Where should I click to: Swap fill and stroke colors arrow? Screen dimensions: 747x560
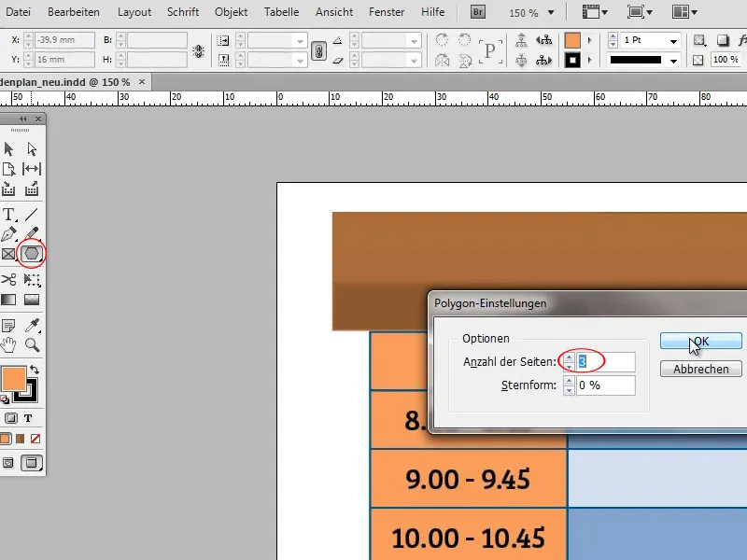[x=35, y=370]
